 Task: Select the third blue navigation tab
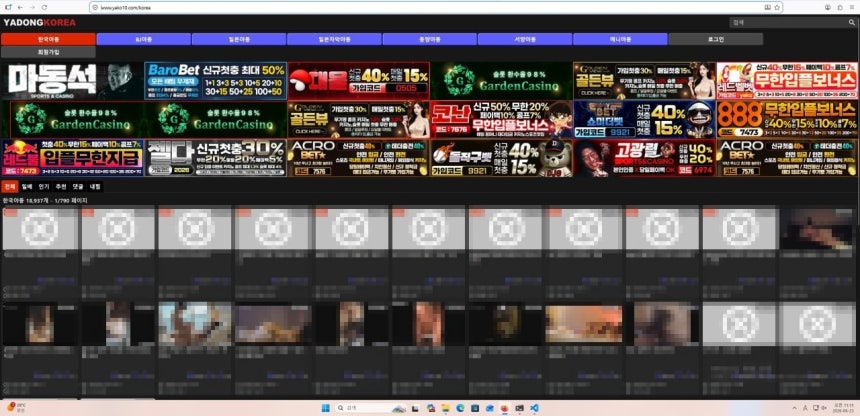click(239, 39)
